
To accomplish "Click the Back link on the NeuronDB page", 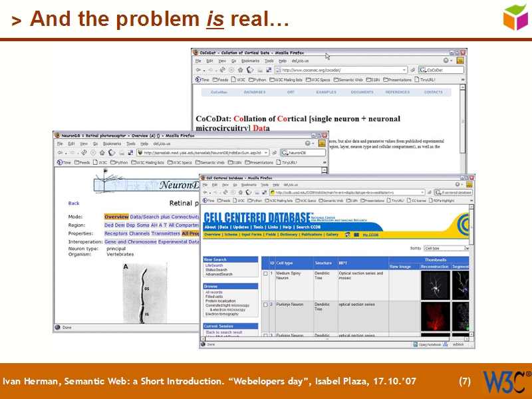I will (x=73, y=203).
